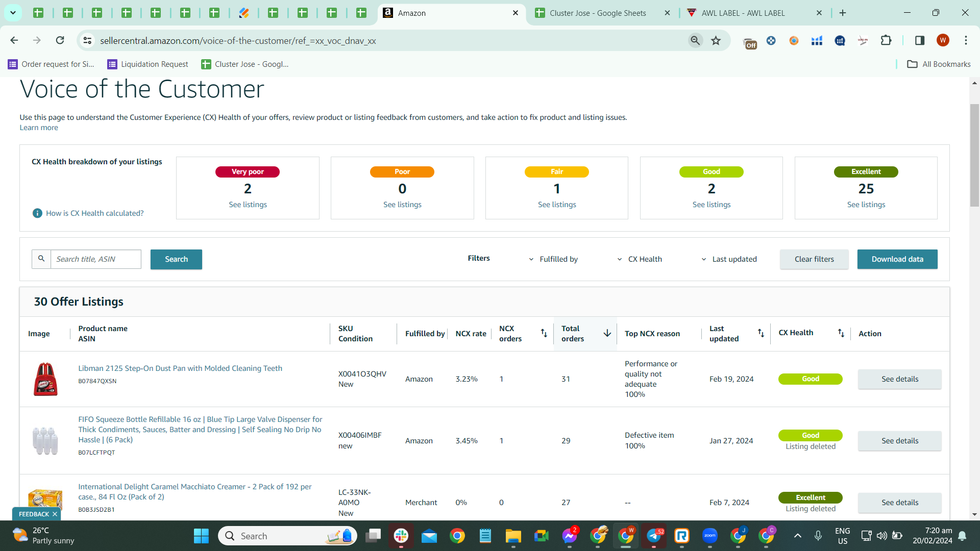Click the Libman dust pan thumbnail
The width and height of the screenshot is (980, 551).
(x=45, y=379)
